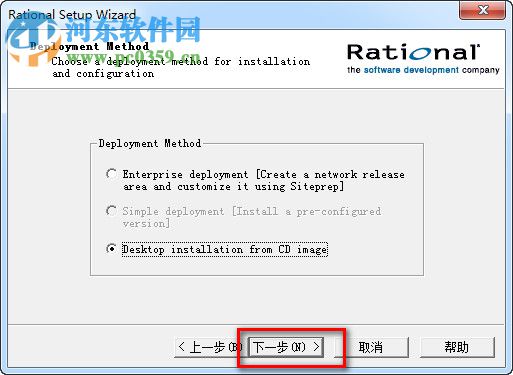Click the Next (下一步) button
The image size is (513, 375).
coord(286,347)
